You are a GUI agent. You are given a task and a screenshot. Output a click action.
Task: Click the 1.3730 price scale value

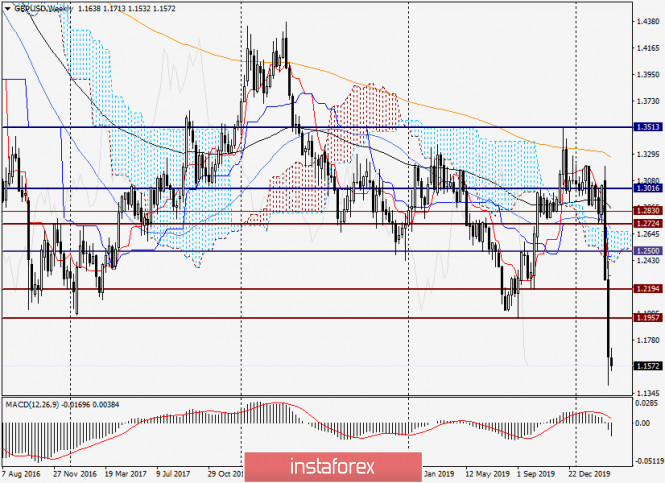[649, 101]
